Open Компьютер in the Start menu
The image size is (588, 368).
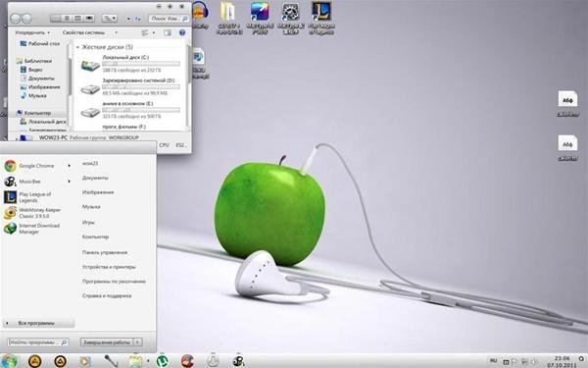click(96, 237)
